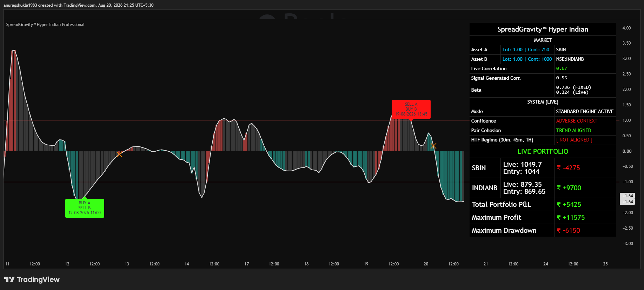Click the date 21 on the time axis
Viewport: 644px width, 290px height.
click(486, 264)
